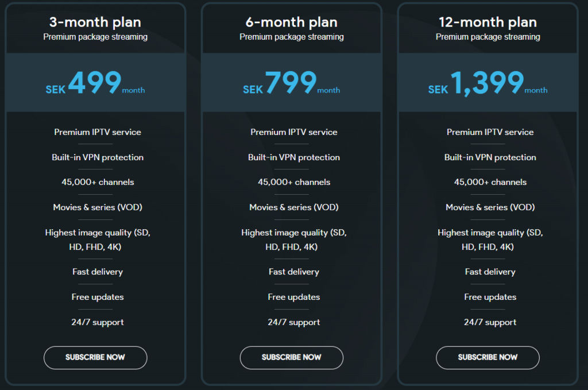Click Premium IPTV service in 3-month plan

(98, 132)
